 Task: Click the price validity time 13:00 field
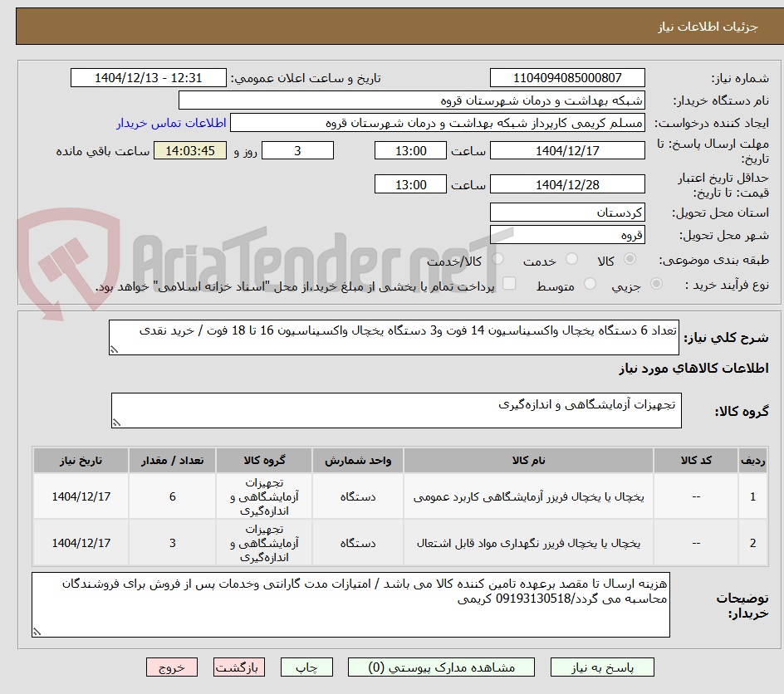coord(410,184)
